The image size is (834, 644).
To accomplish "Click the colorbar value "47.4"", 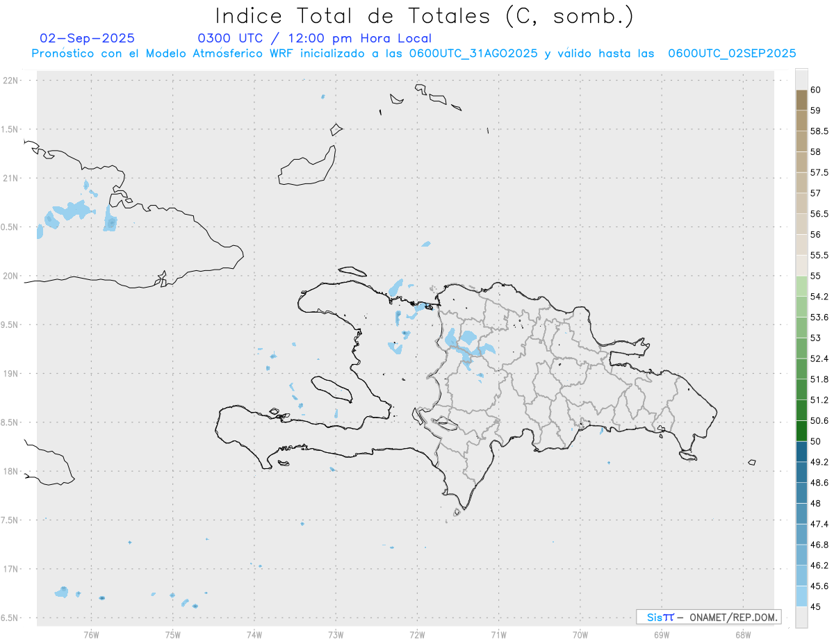I will (819, 524).
